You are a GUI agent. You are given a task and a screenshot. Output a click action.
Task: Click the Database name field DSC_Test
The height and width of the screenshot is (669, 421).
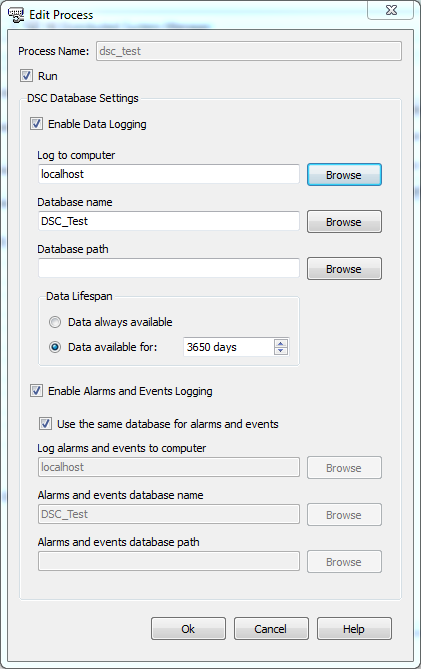coord(169,221)
